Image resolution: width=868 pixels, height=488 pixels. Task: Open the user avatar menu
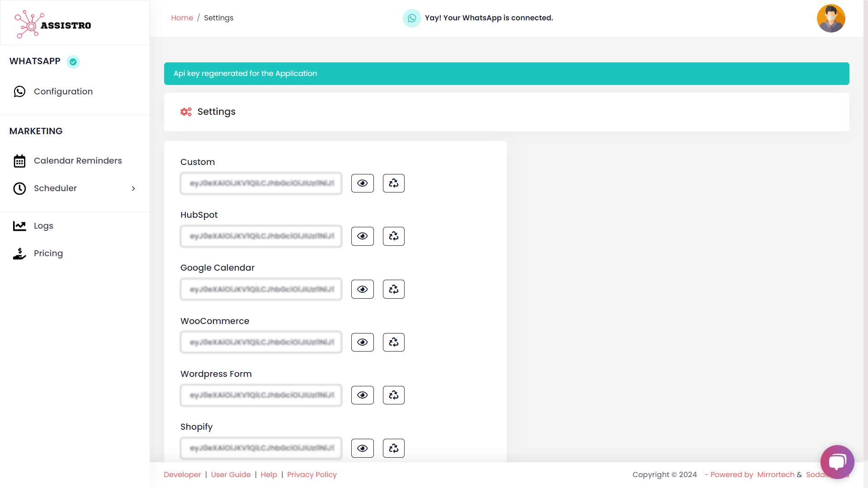[830, 19]
